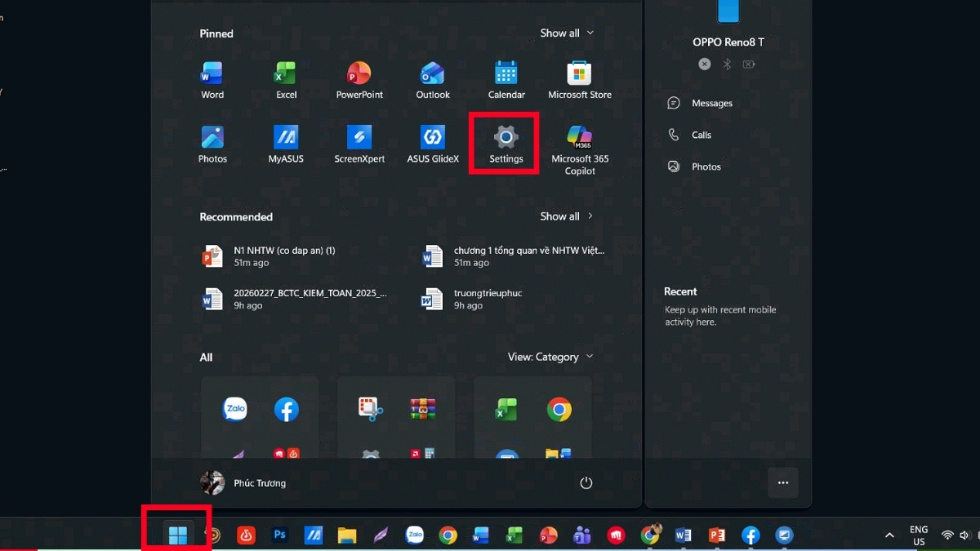Launch Microsoft Store from pinned apps

click(580, 80)
